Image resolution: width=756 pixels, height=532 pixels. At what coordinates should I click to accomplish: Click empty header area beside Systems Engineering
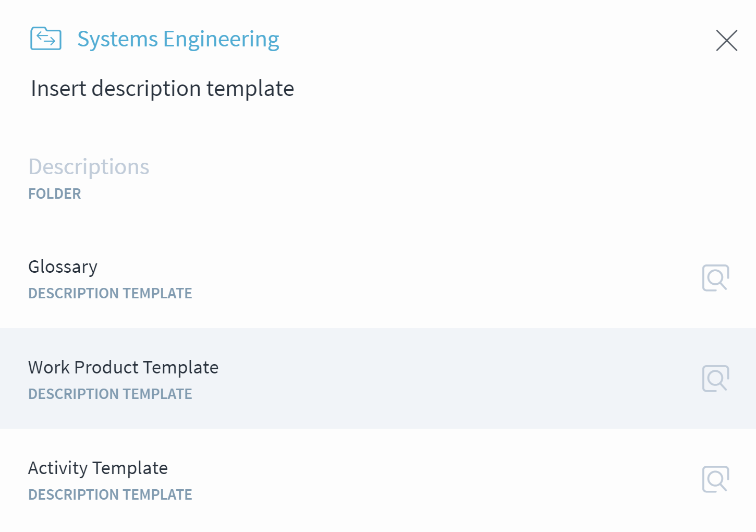click(x=495, y=40)
